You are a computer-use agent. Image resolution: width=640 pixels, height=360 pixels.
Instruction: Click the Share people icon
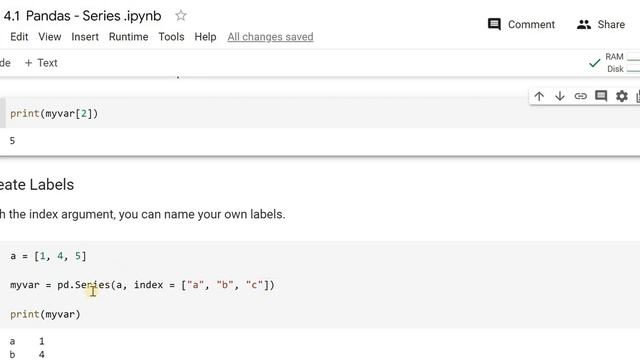point(584,24)
